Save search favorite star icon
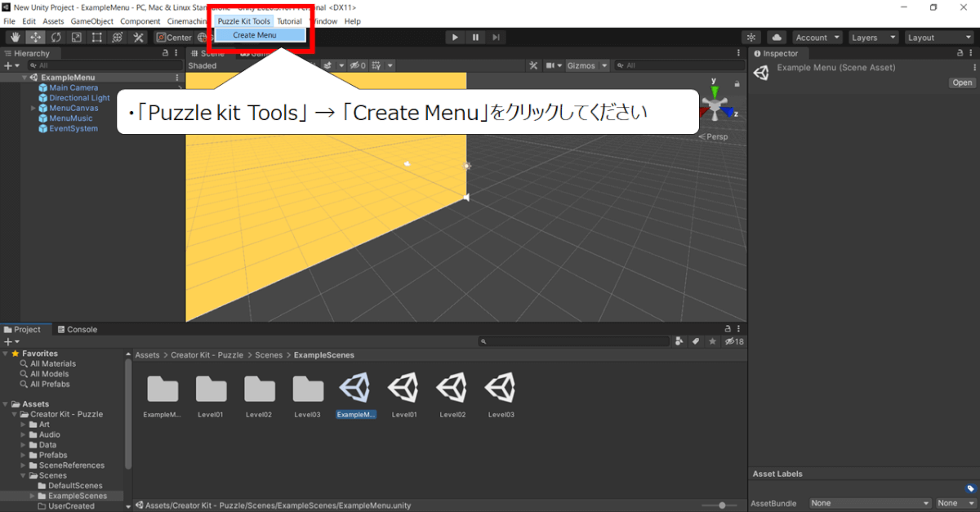 pyautogui.click(x=712, y=341)
